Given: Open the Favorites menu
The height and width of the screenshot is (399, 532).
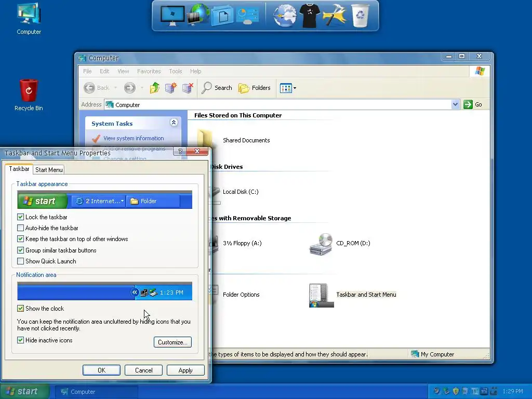Looking at the screenshot, I should [x=149, y=71].
